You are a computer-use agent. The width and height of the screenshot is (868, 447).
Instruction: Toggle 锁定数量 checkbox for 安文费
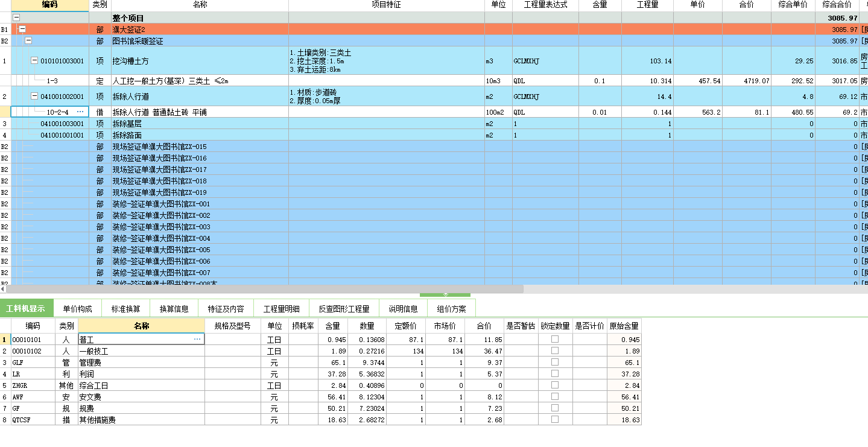[555, 396]
